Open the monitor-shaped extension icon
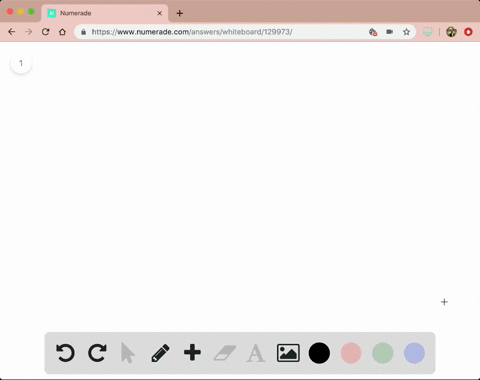Screen dimensions: 480x380 point(428,32)
